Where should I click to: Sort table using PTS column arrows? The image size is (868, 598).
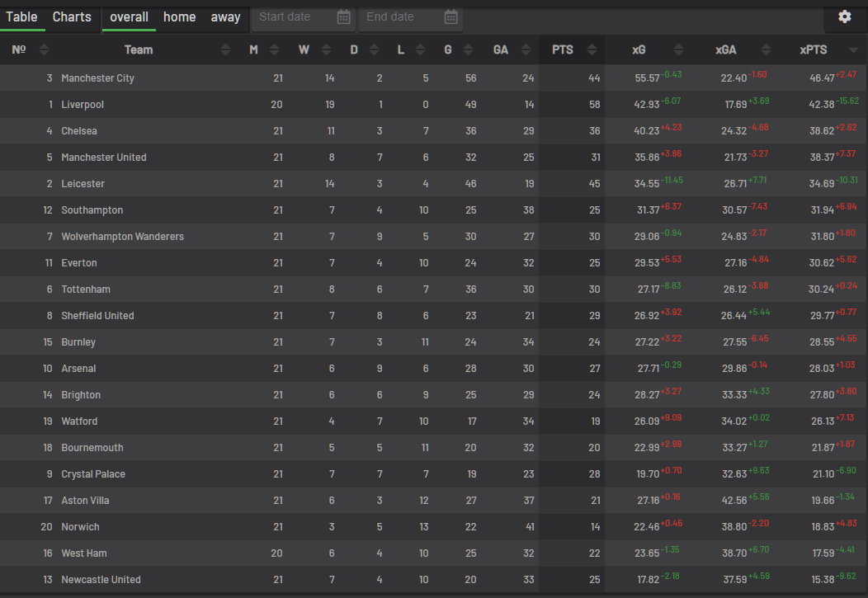591,50
